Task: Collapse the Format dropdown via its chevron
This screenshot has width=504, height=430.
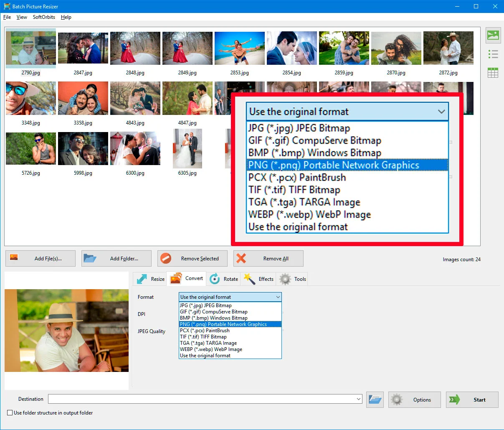Action: (278, 297)
